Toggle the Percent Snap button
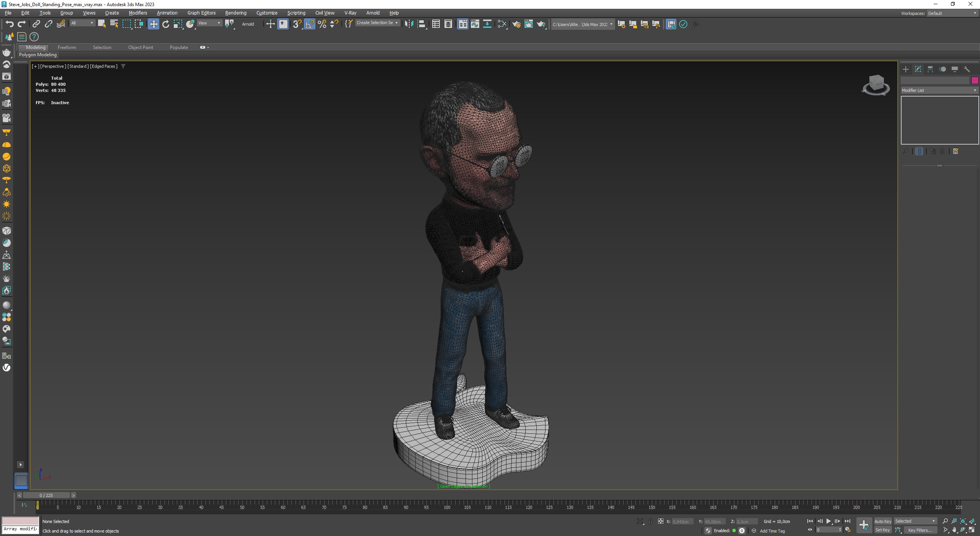This screenshot has height=536, width=980. (x=322, y=24)
